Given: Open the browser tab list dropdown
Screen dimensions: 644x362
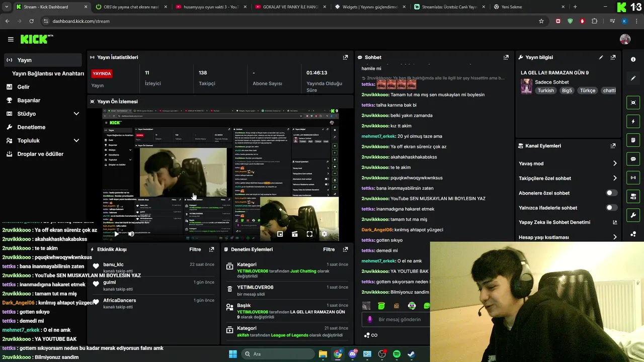Looking at the screenshot, I should tap(6, 7).
